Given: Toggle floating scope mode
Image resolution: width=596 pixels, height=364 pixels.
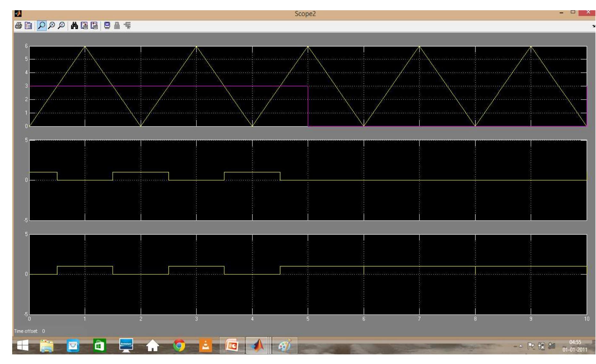Looking at the screenshot, I should (x=106, y=26).
